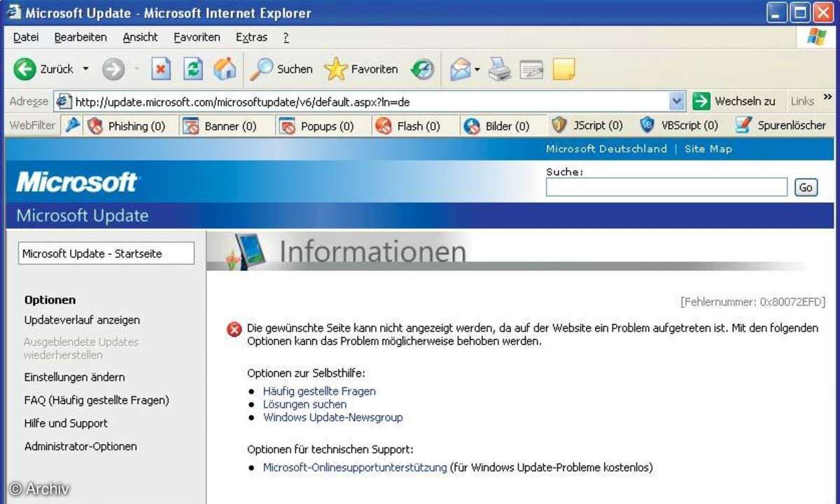Click the Favoriten star button
The width and height of the screenshot is (840, 504).
coord(361,69)
